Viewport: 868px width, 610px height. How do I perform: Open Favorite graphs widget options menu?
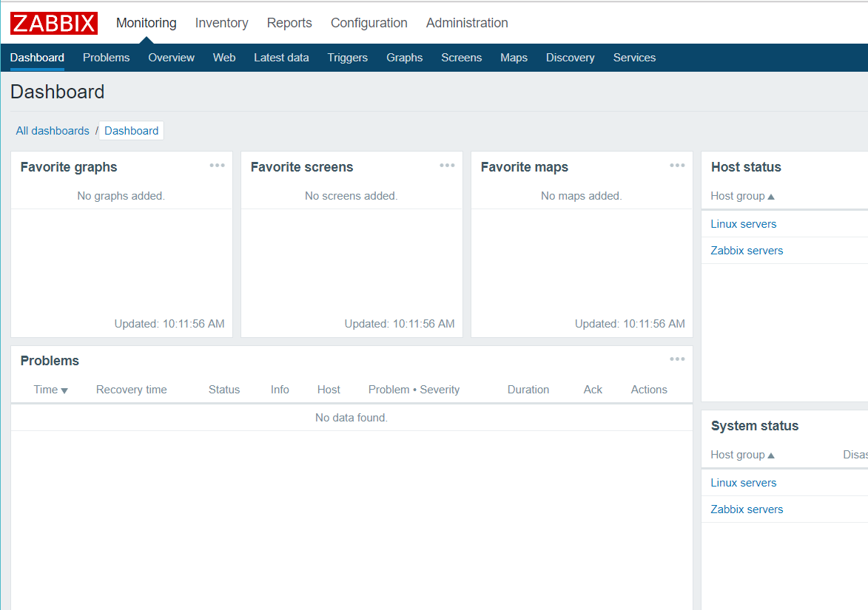(217, 166)
